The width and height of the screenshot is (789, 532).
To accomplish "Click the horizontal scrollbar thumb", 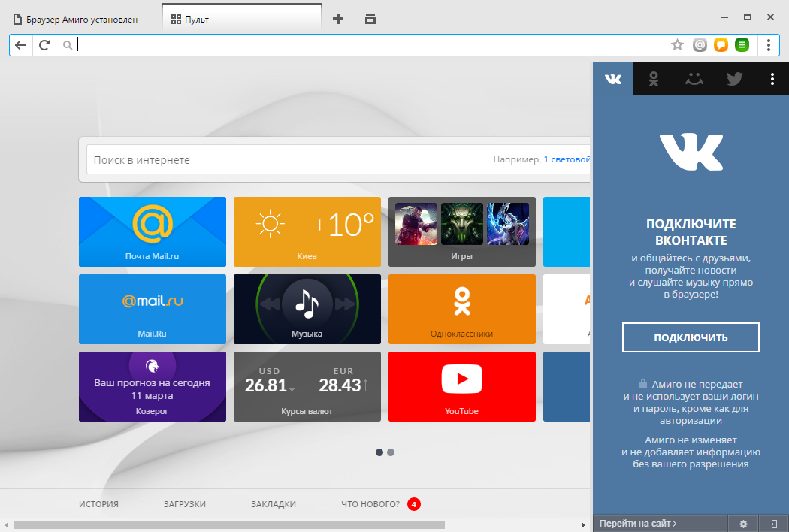I will [x=229, y=525].
